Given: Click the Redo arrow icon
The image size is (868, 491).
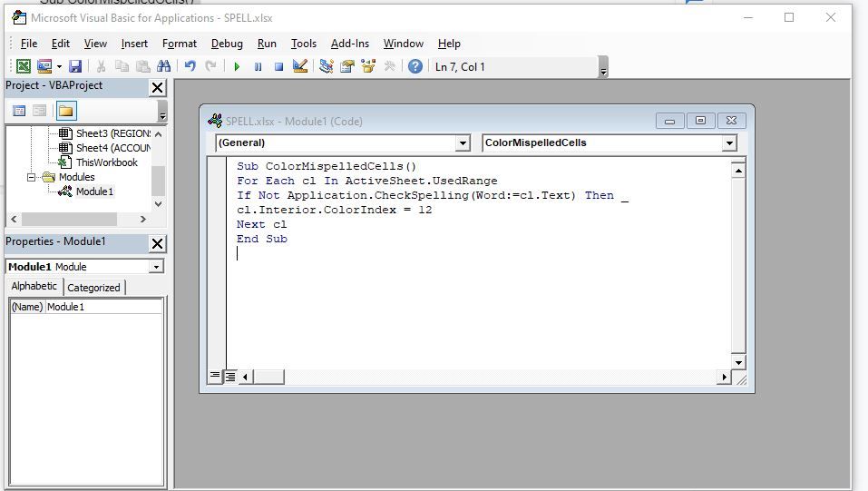Looking at the screenshot, I should (210, 66).
